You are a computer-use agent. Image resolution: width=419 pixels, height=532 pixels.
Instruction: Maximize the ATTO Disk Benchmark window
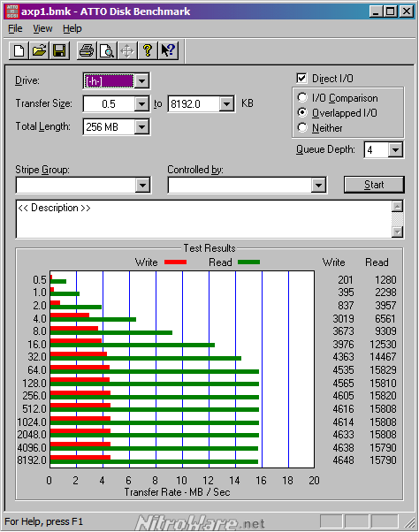391,11
